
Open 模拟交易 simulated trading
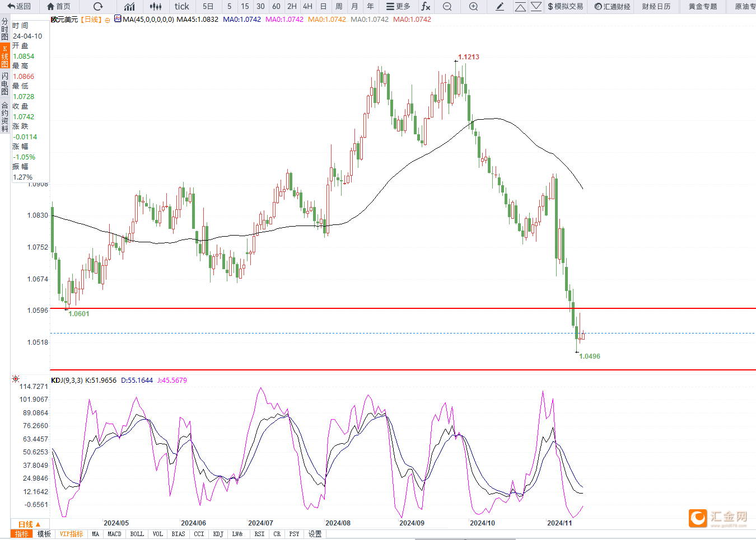click(x=566, y=6)
